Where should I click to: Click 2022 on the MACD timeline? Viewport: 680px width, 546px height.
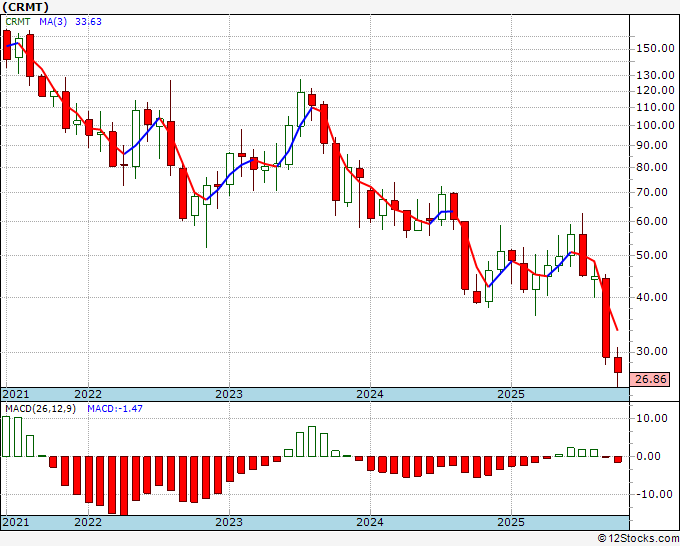click(88, 522)
